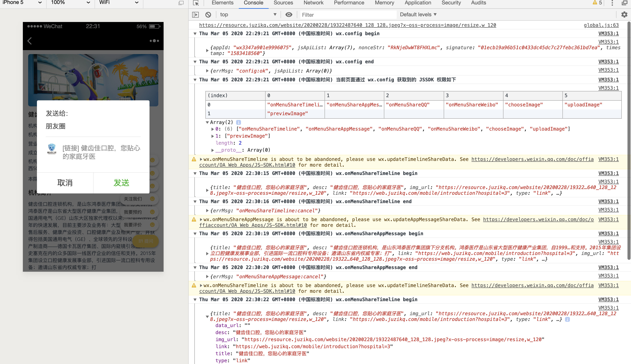
Task: Click the DevTools three-dot menu icon
Action: point(612,3)
